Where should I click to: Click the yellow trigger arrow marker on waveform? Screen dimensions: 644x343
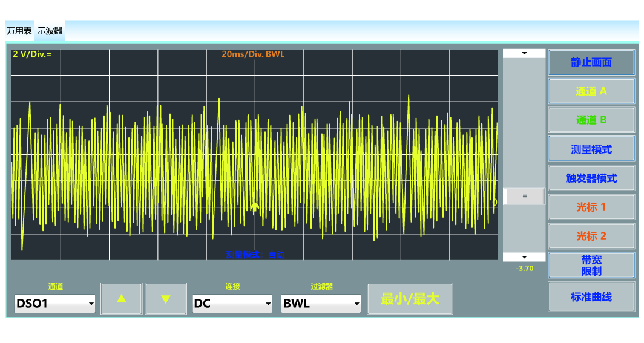coord(255,206)
